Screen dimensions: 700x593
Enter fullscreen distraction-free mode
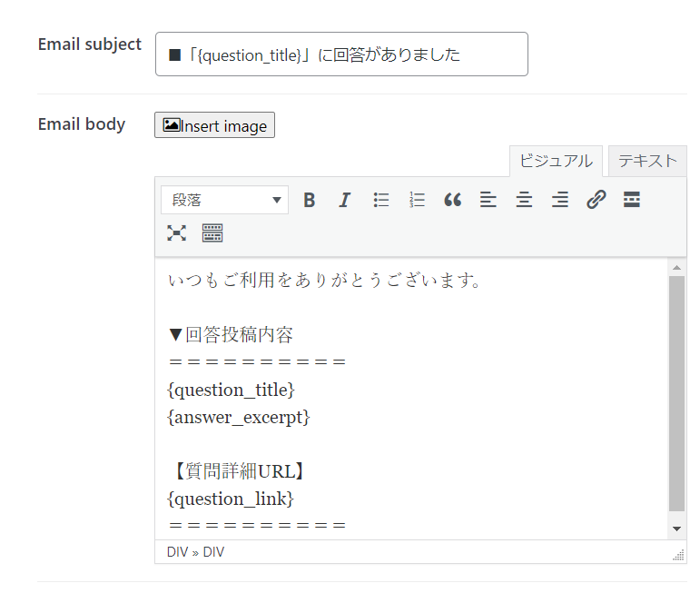click(x=176, y=233)
